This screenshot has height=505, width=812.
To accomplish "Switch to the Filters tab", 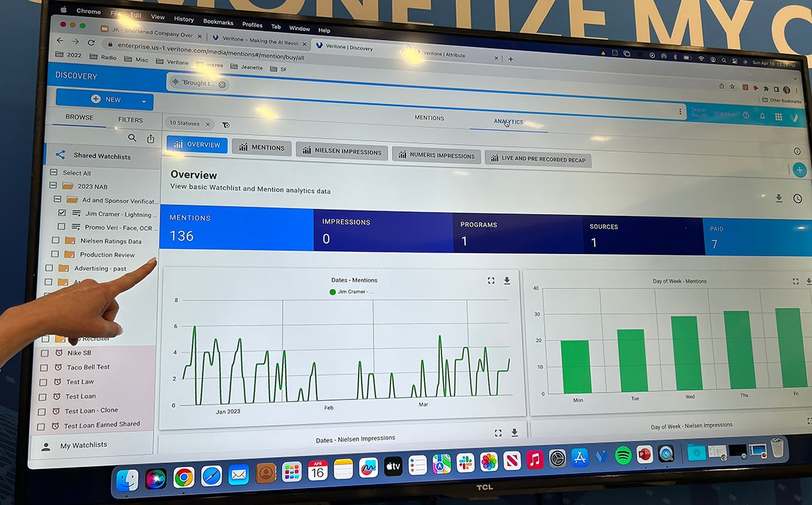I will pos(131,120).
